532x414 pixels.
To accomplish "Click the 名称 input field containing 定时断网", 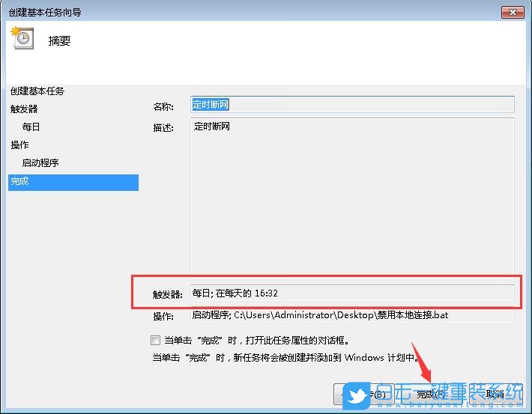I will coord(352,104).
